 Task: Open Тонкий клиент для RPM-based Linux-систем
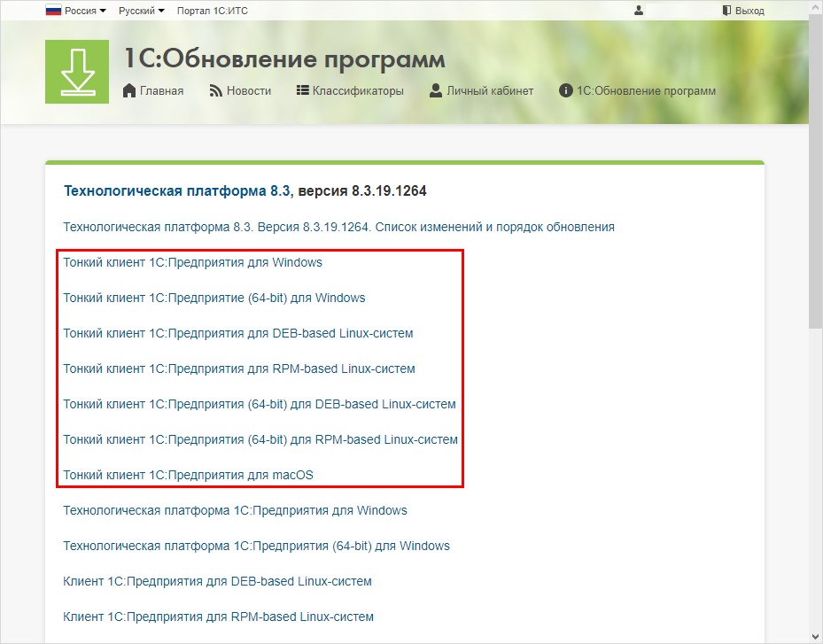[x=239, y=369]
